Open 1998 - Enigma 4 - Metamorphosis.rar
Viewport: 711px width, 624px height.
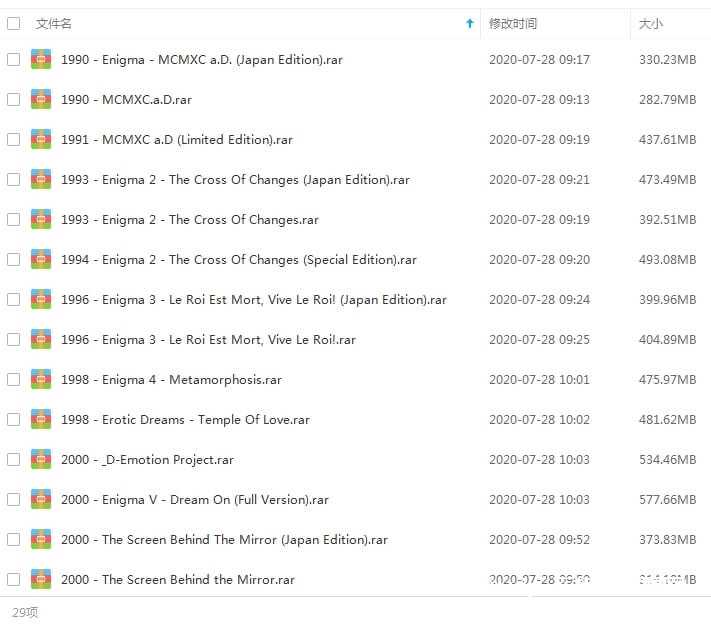coord(171,379)
